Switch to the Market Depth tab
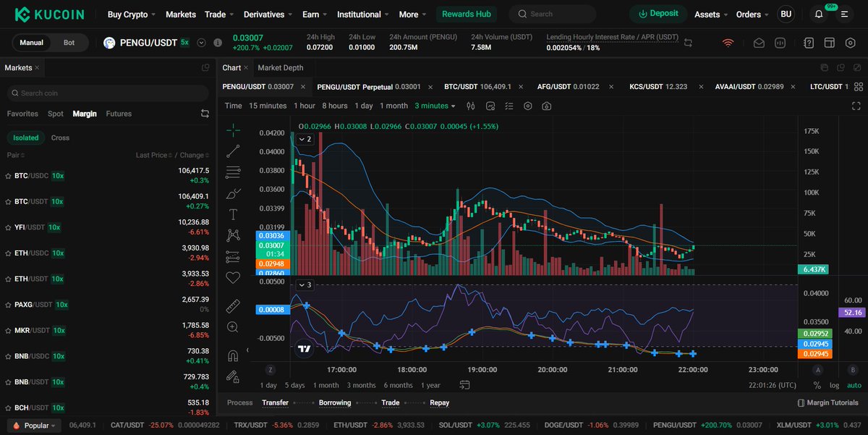This screenshot has height=435, width=868. [281, 67]
